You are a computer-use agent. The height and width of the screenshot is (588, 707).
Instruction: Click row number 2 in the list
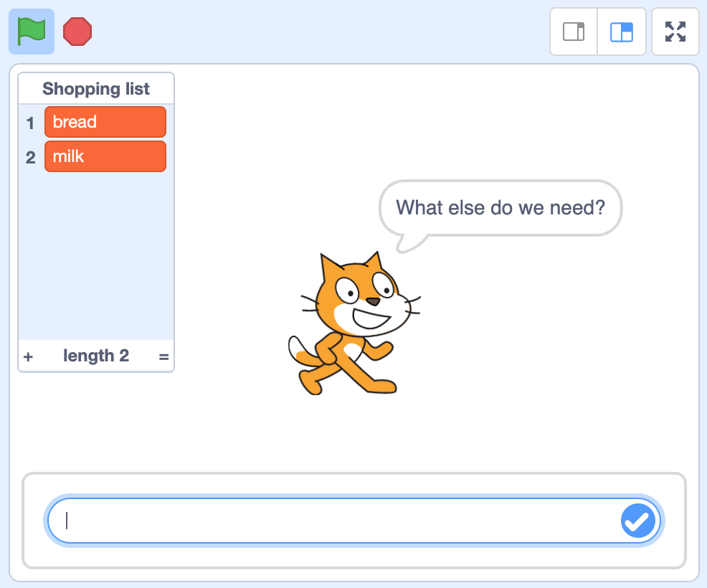tap(30, 157)
